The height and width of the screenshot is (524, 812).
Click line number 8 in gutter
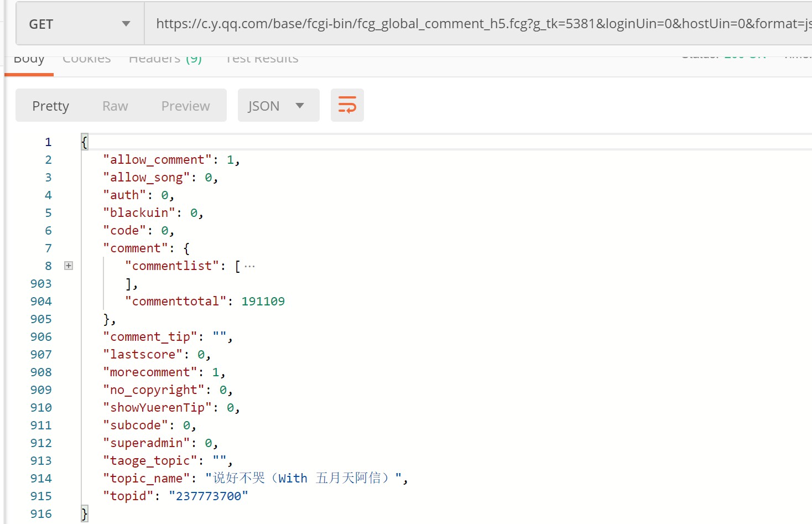(48, 266)
